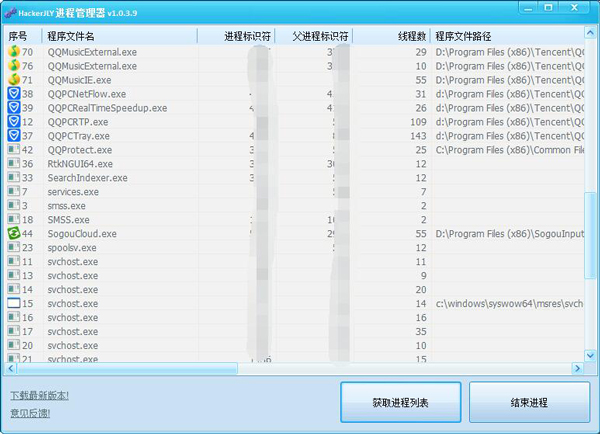
Task: Click the icon beside lowercase smss.exe
Action: click(14, 205)
